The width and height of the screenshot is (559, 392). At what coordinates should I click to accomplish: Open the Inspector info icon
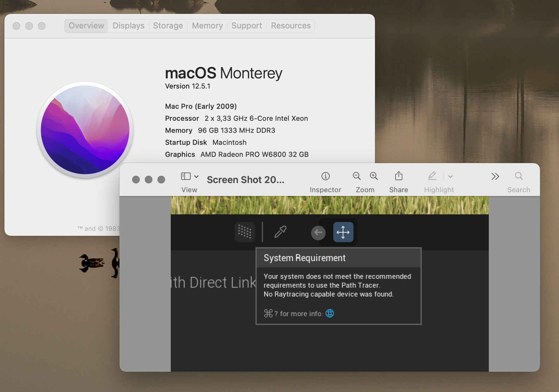tap(326, 176)
